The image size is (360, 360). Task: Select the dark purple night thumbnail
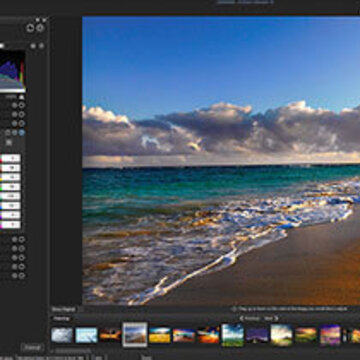click(x=257, y=335)
